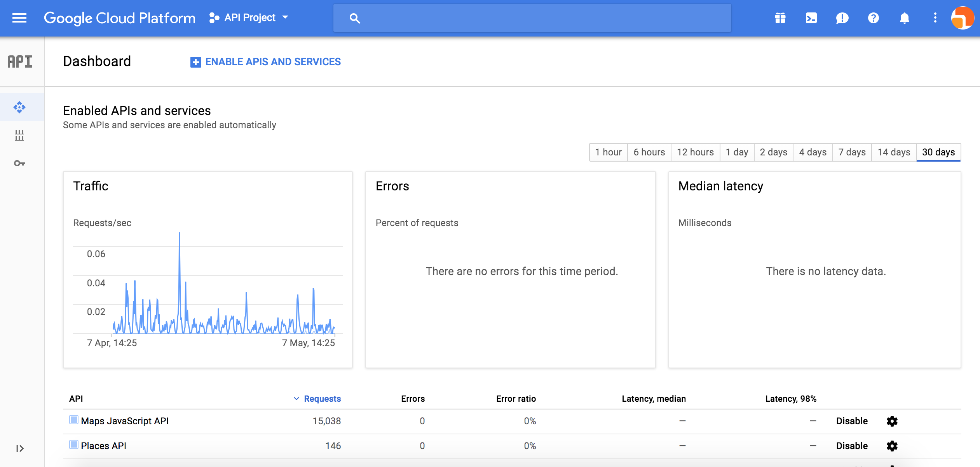The width and height of the screenshot is (980, 467).
Task: Open the free trial gift icon
Action: 780,18
